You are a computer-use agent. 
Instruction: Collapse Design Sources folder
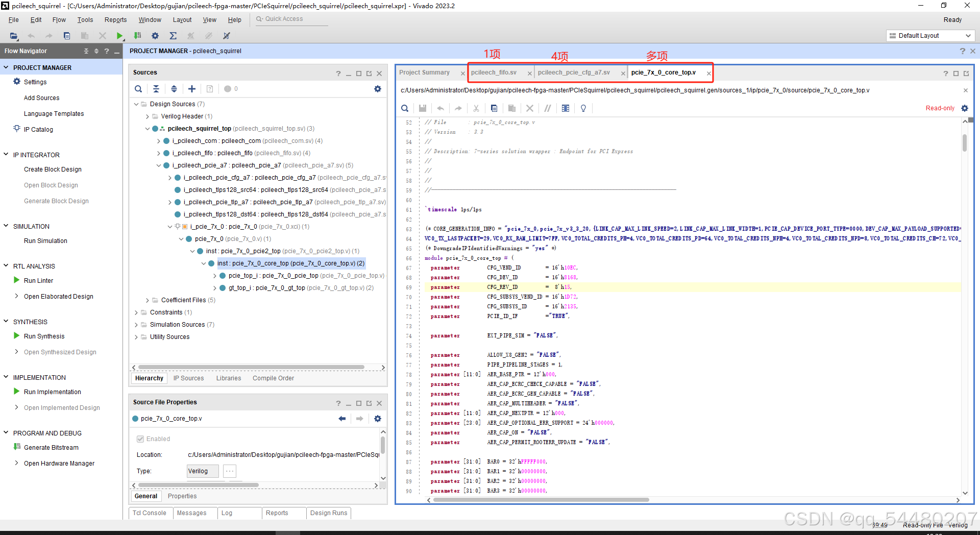[x=136, y=104]
